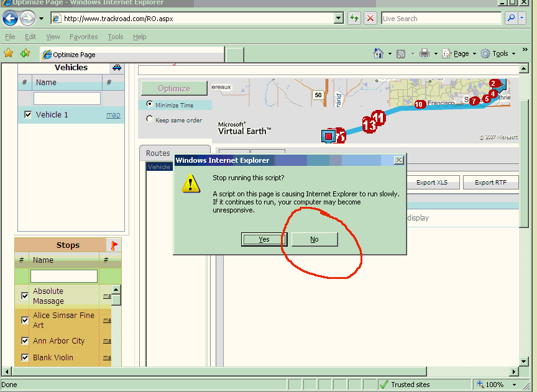Toggle the Vehicle 1 checkbox

(x=28, y=114)
